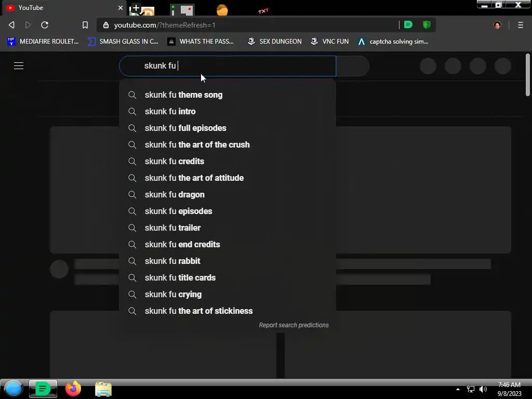
Task: Open the taskbar clock showing 7:46 AM
Action: tap(509, 389)
